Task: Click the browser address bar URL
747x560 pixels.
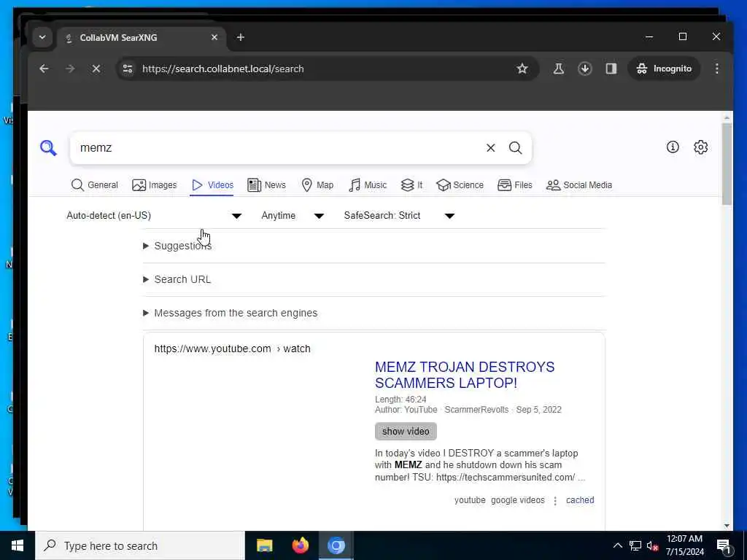Action: coord(222,69)
